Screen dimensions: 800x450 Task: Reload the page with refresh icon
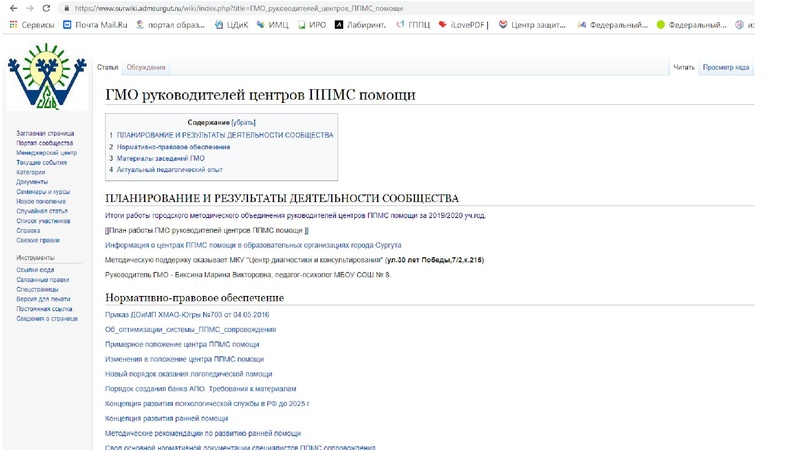click(46, 8)
